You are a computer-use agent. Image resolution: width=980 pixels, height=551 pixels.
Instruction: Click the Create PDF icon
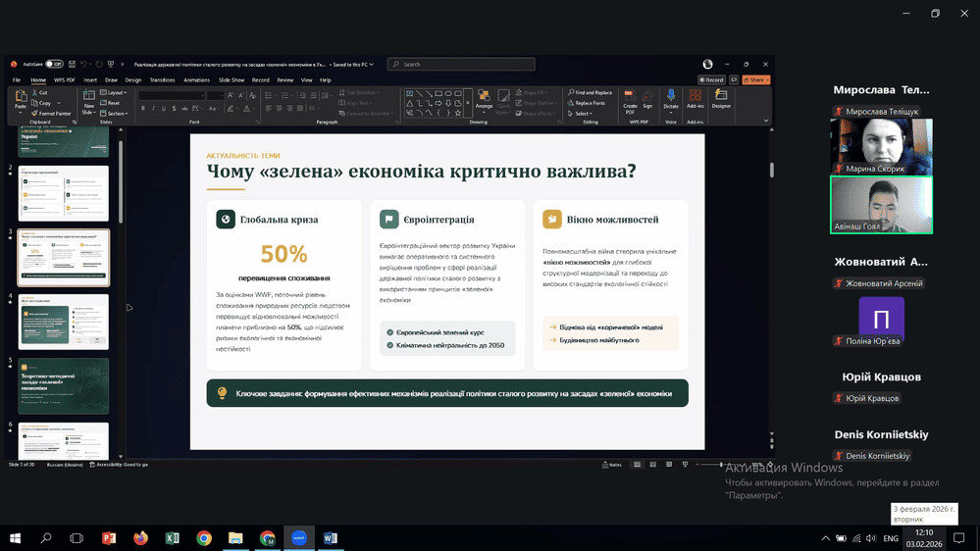630,96
